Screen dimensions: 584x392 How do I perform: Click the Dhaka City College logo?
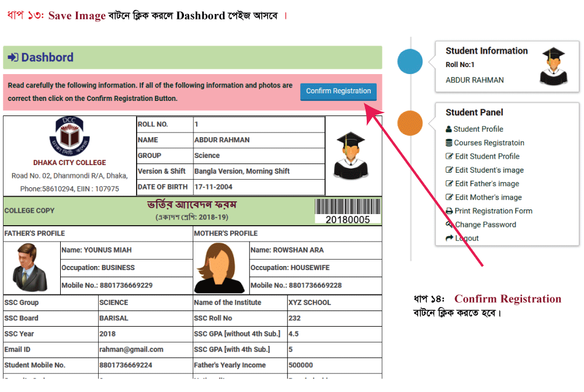click(69, 136)
